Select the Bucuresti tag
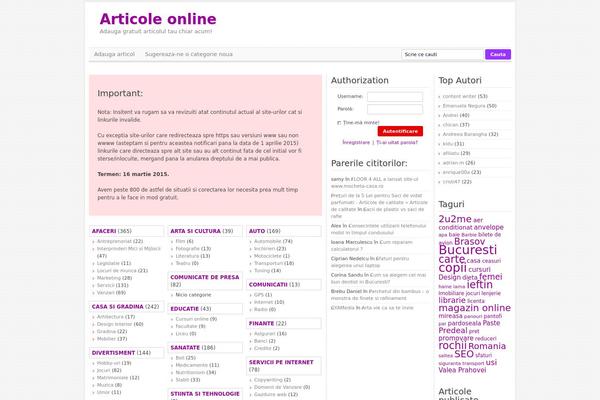Screen dimensions: 600x400 click(468, 250)
